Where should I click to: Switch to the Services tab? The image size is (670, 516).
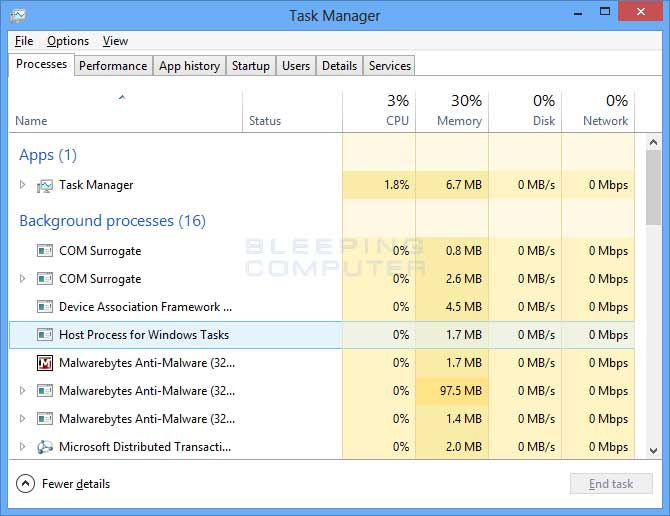[390, 66]
